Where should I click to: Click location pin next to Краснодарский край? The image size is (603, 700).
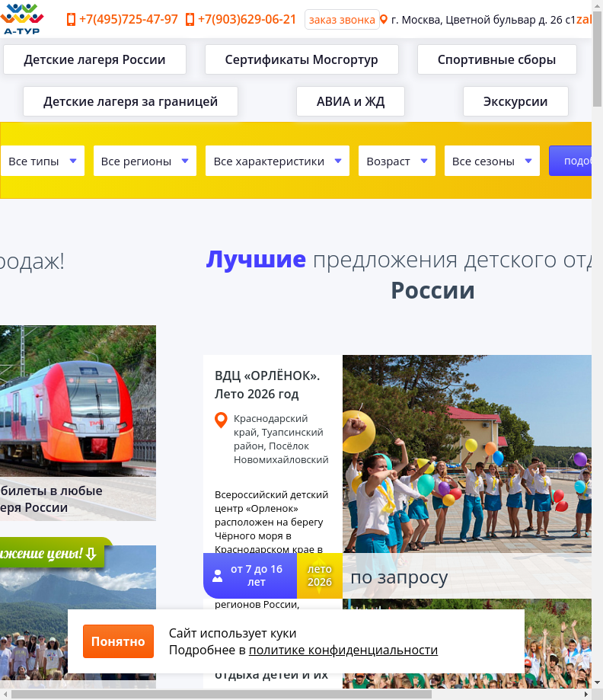point(221,420)
